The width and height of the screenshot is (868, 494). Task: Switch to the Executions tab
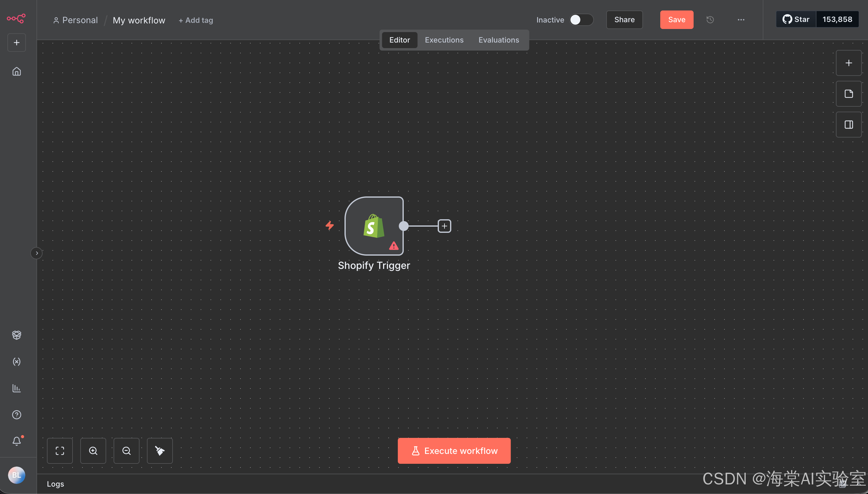tap(444, 40)
